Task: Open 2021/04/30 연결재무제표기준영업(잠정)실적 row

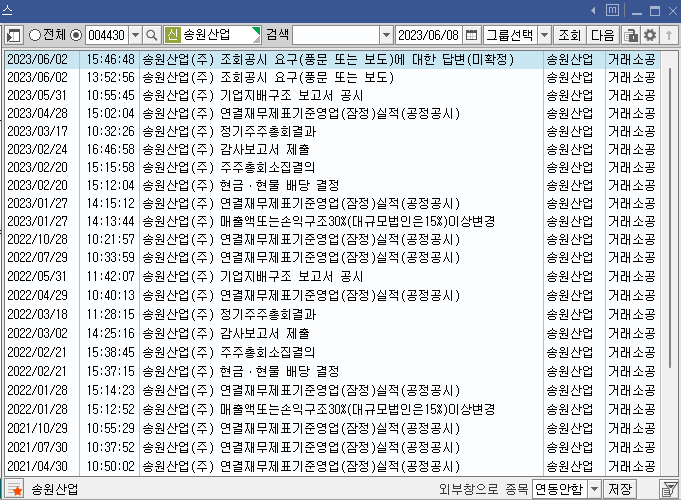Action: point(332,467)
